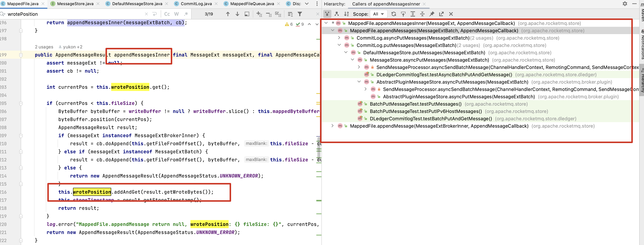
Task: Toggle whole Words (W) search option
Action: click(177, 14)
